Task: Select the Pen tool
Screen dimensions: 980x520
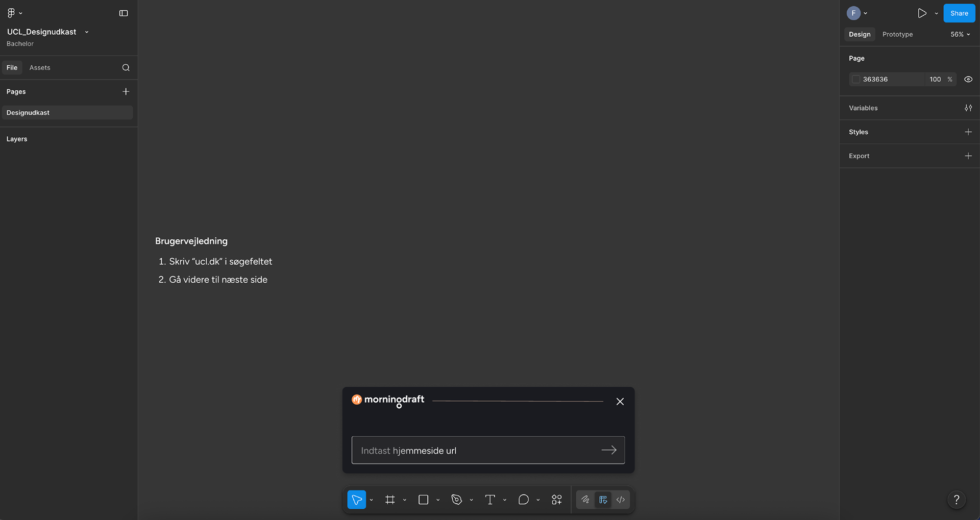Action: point(457,500)
